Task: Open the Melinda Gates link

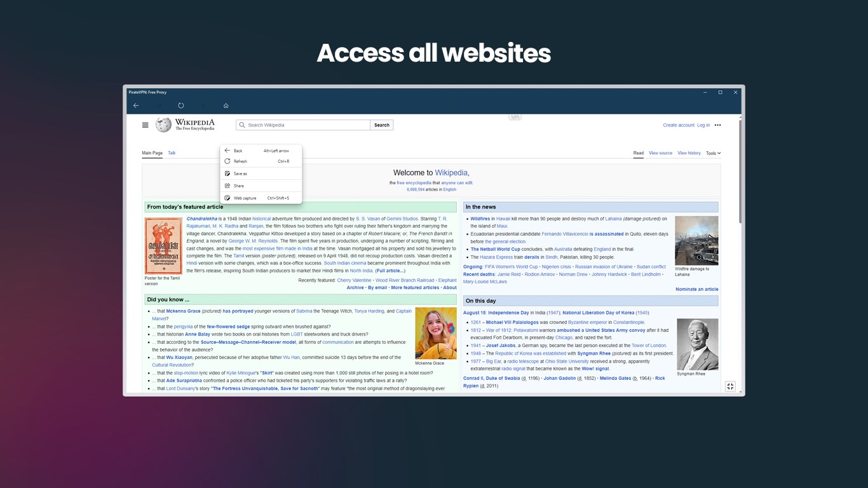Action: 616,378
